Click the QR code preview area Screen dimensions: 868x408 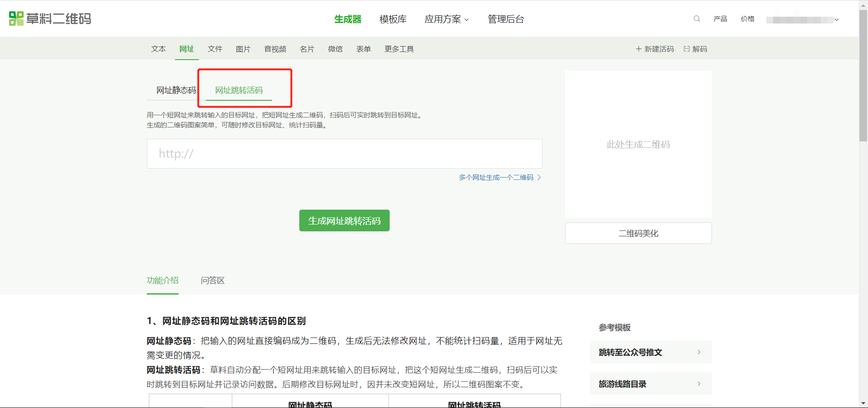pyautogui.click(x=638, y=144)
